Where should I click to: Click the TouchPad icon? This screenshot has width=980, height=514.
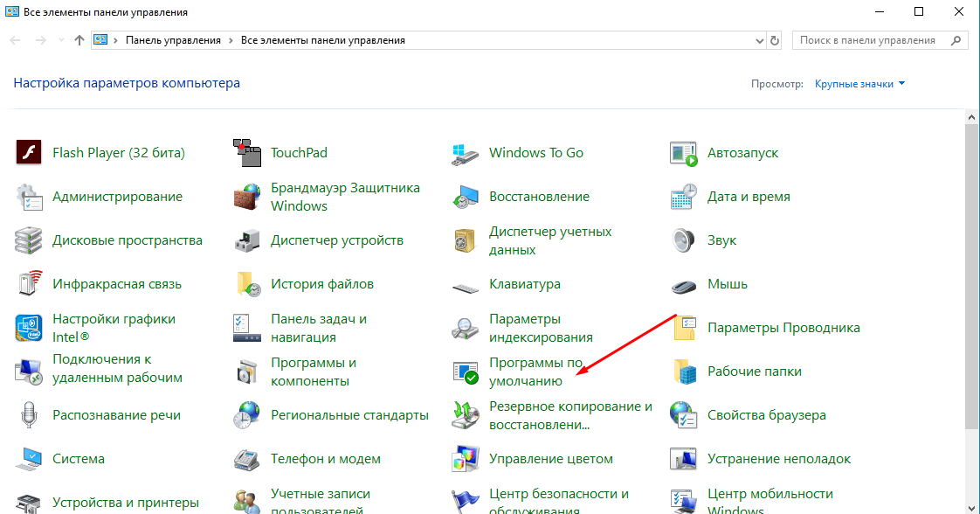coord(247,153)
